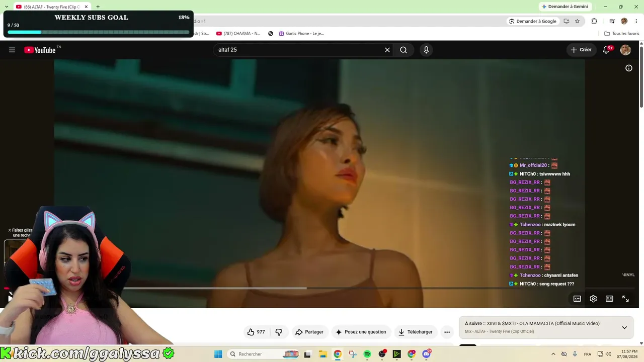
Task: Click the taskbar Rechercher search box
Action: pos(264,354)
